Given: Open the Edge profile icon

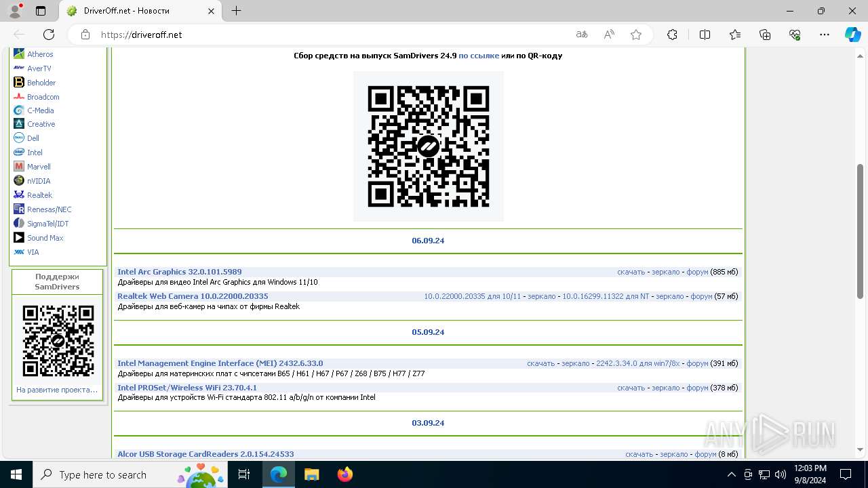Looking at the screenshot, I should (x=15, y=11).
